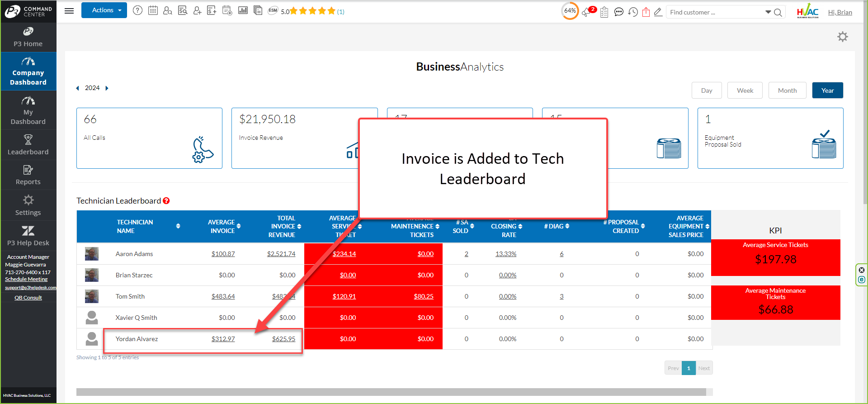Click the support email link
868x404 pixels.
click(30, 287)
